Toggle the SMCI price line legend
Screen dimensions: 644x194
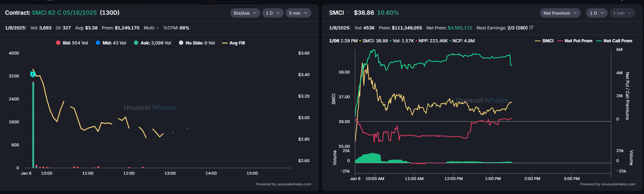544,41
